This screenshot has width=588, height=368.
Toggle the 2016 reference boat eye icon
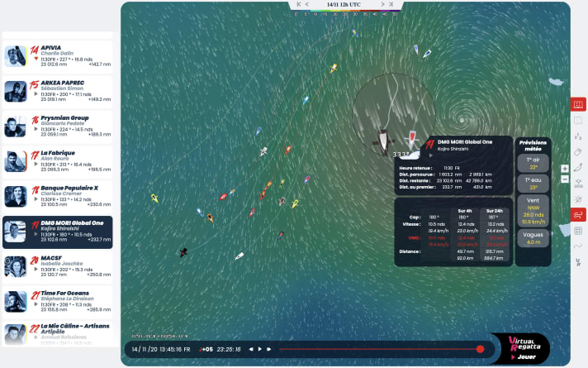[x=578, y=184]
